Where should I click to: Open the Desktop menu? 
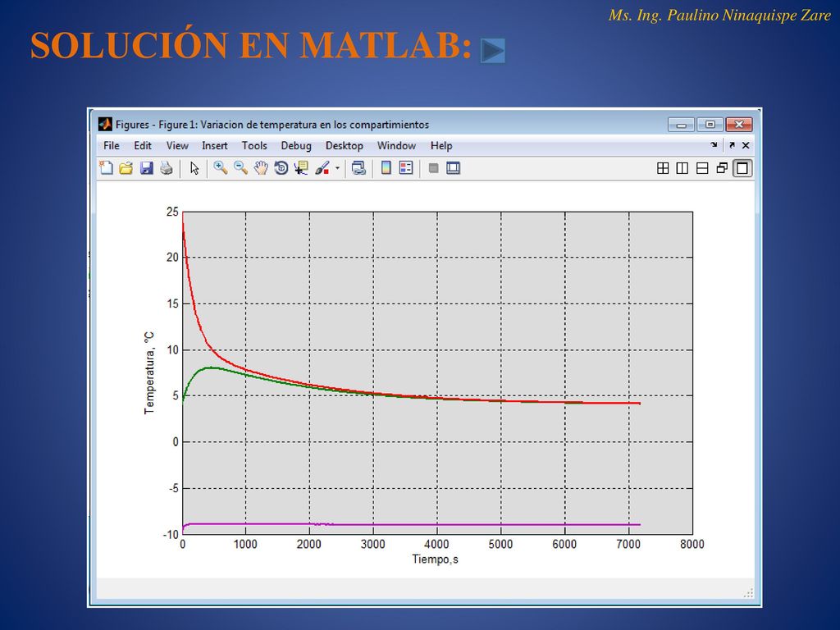345,146
